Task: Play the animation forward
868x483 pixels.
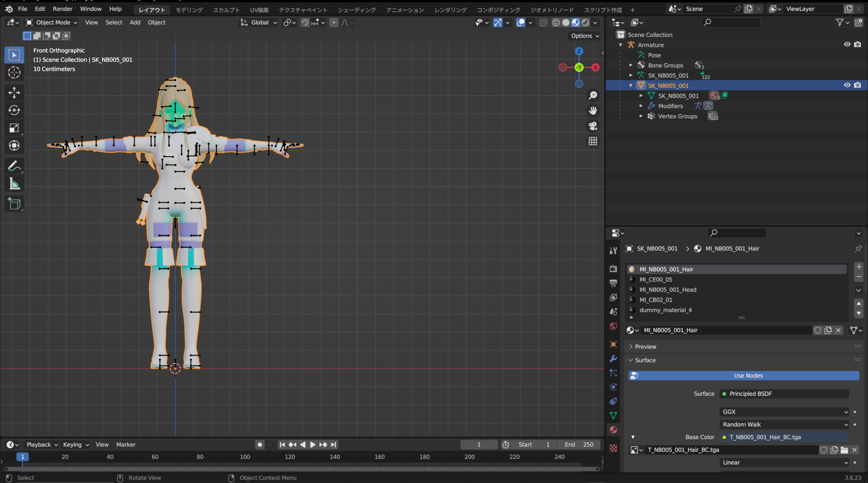Action: [312, 445]
